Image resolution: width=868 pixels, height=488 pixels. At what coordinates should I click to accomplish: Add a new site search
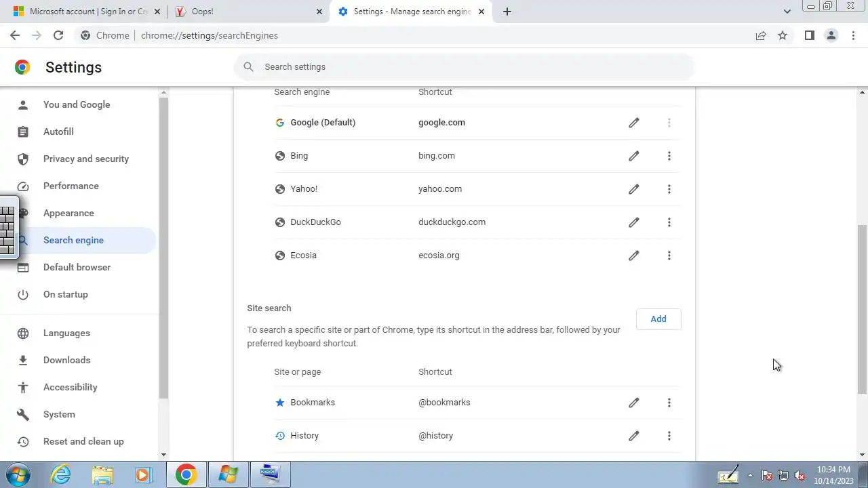pos(658,319)
